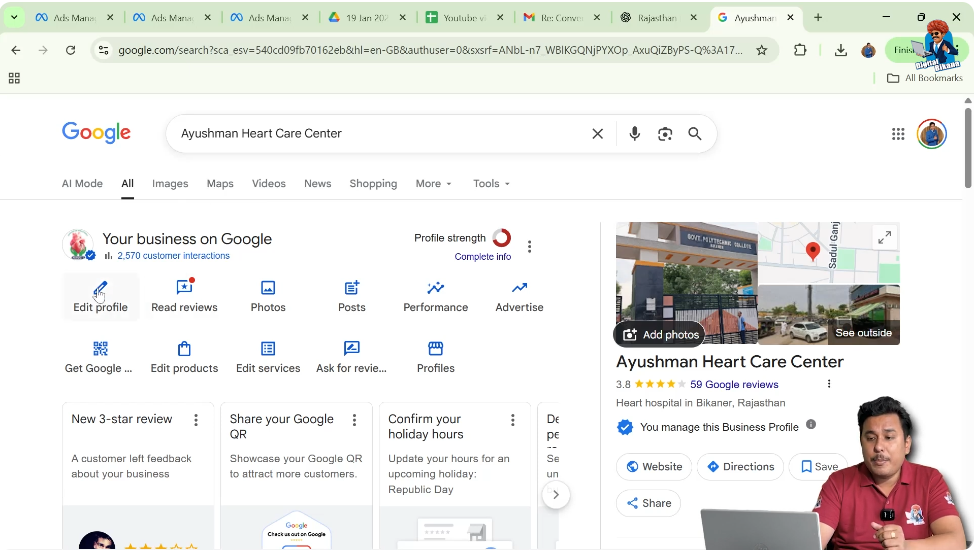This screenshot has width=974, height=551.
Task: Open 59 Google reviews link
Action: (x=734, y=385)
